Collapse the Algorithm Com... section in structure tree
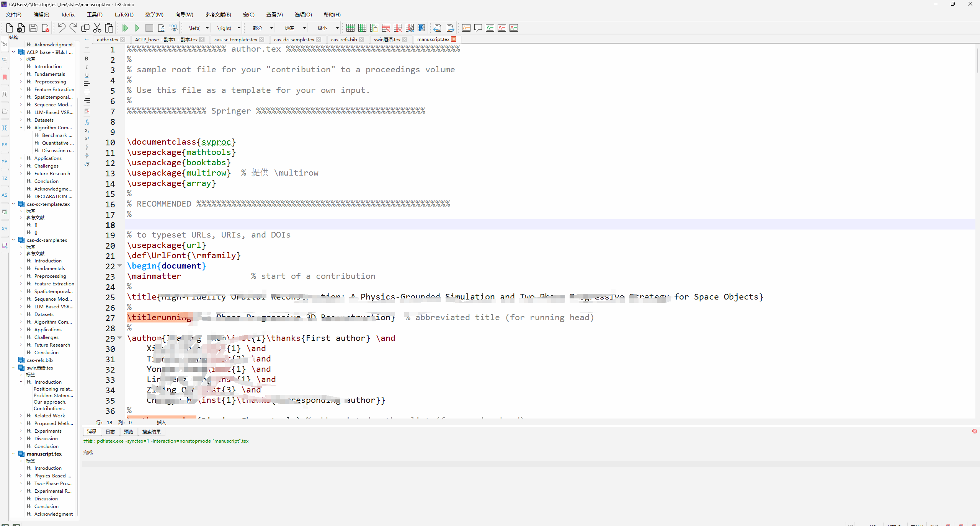The image size is (980, 526). coord(21,127)
